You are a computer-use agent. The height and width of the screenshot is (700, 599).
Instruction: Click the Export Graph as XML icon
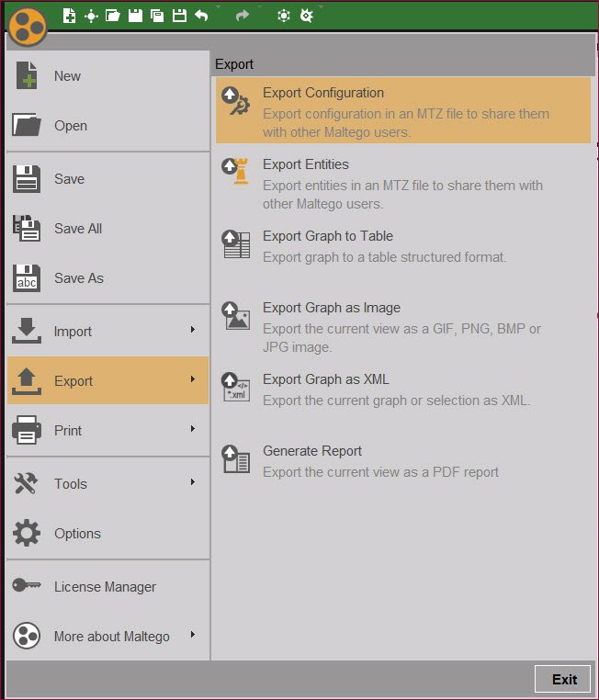pos(236,387)
